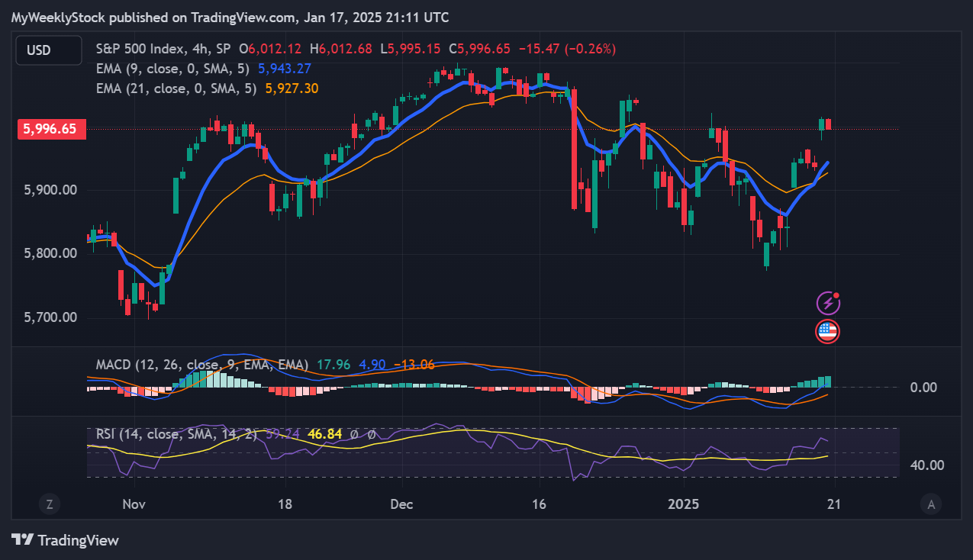The image size is (973, 560).
Task: Click the 2025 date label on time axis
Action: pos(684,504)
